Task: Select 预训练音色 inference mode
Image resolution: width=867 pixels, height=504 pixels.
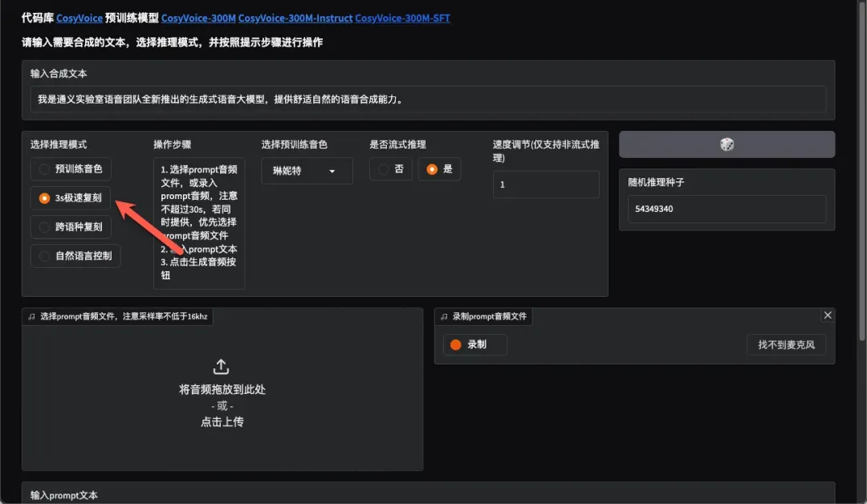Action: [x=71, y=169]
